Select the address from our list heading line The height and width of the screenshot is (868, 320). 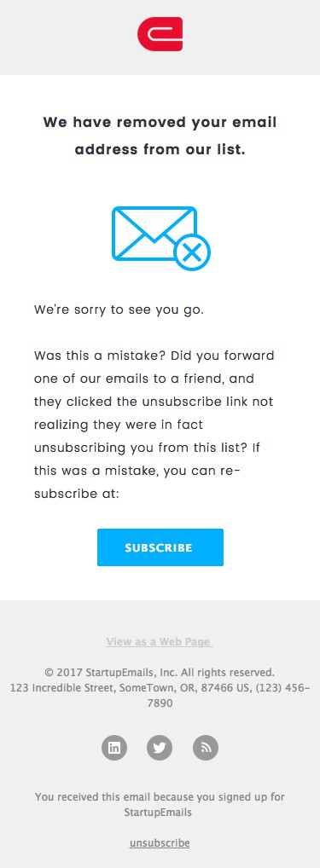pos(160,149)
